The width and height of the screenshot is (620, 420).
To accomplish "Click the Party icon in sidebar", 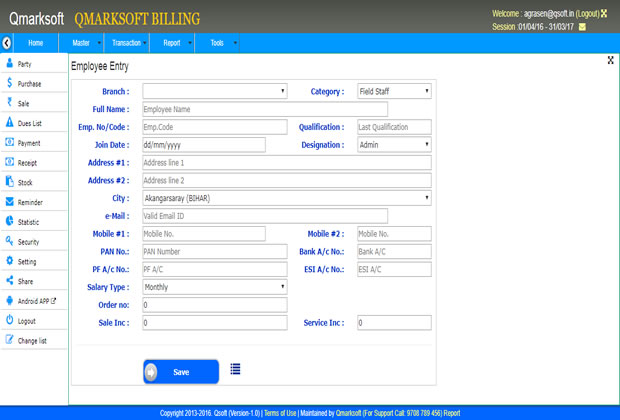I will click(x=9, y=64).
